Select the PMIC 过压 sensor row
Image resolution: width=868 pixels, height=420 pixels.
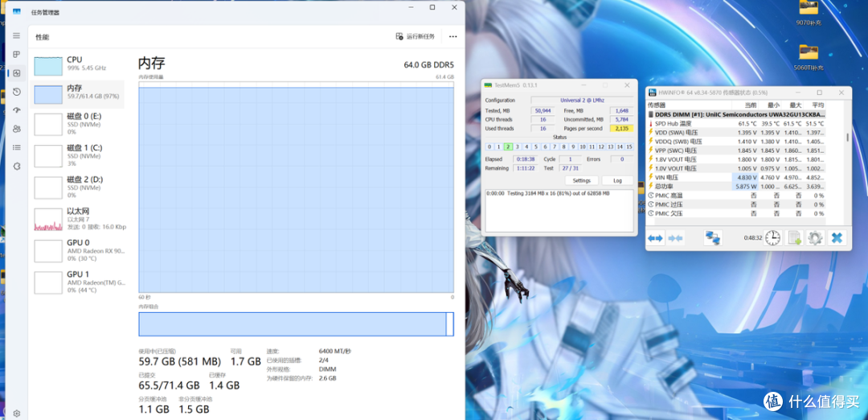tap(736, 204)
